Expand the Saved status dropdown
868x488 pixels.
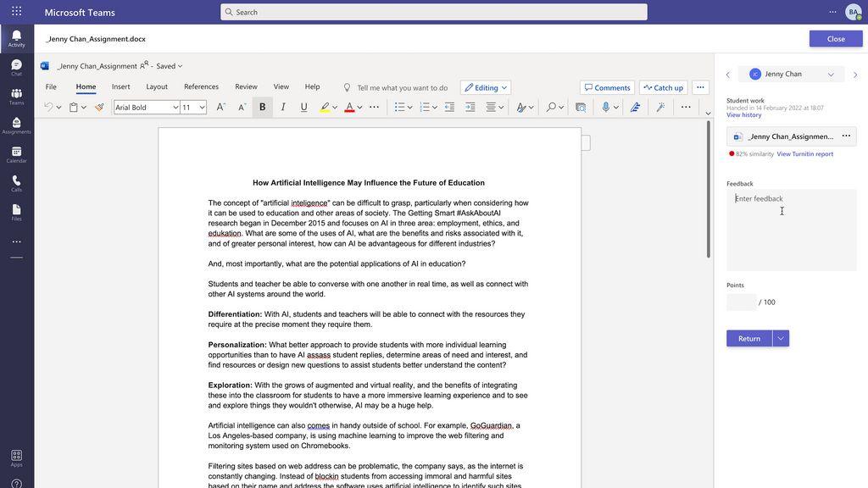point(180,66)
